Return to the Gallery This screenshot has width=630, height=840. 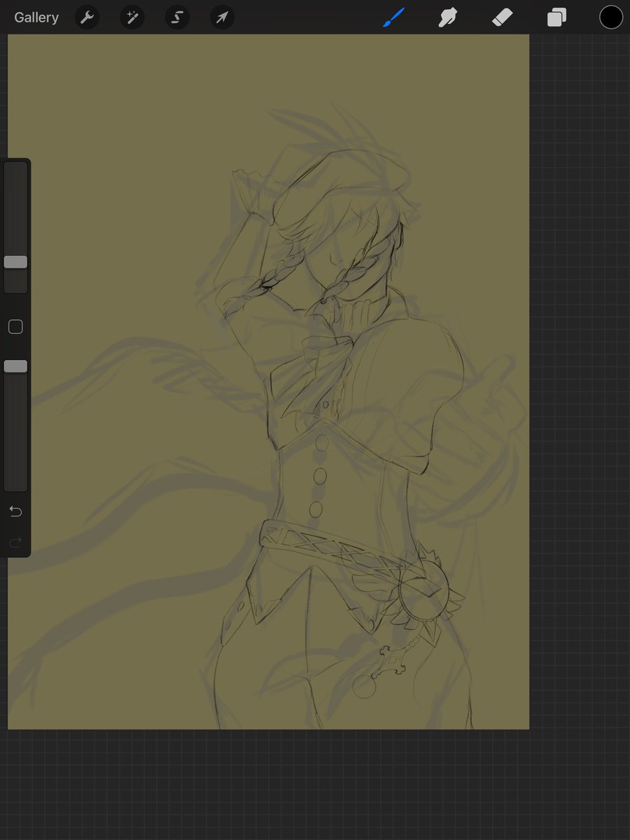(36, 17)
